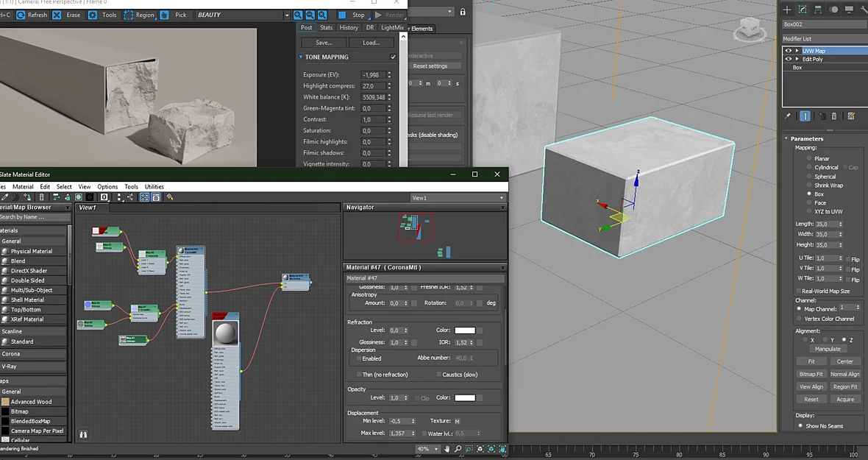Image resolution: width=868 pixels, height=460 pixels.
Task: Click Configure Modifier Sets icon
Action: pyautogui.click(x=851, y=116)
